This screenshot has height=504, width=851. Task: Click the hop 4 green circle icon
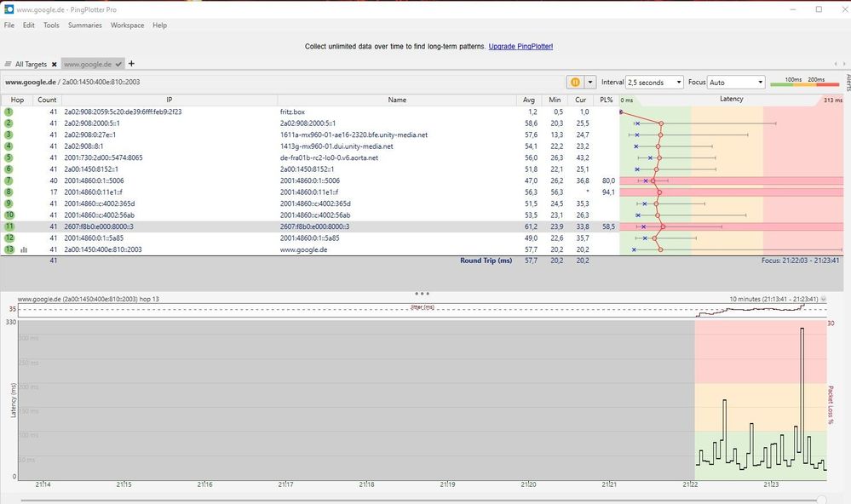pyautogui.click(x=9, y=146)
